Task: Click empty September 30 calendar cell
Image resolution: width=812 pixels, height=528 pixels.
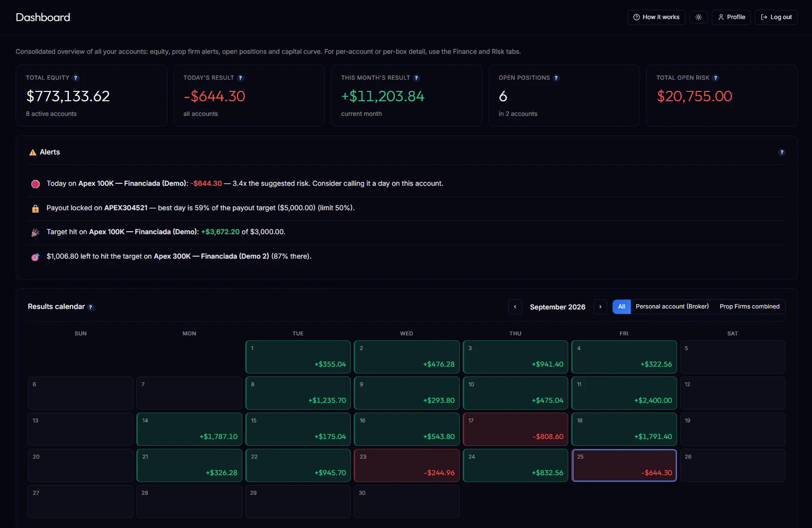Action: tap(406, 502)
